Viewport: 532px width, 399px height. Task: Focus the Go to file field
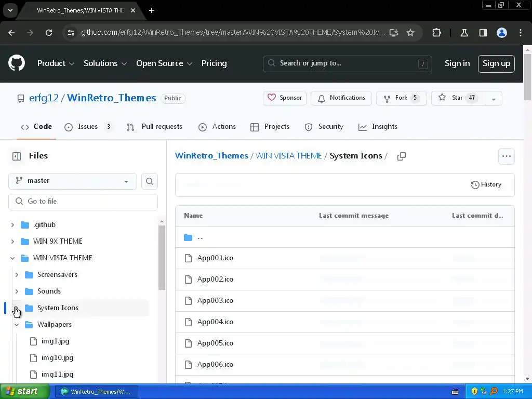click(x=83, y=202)
